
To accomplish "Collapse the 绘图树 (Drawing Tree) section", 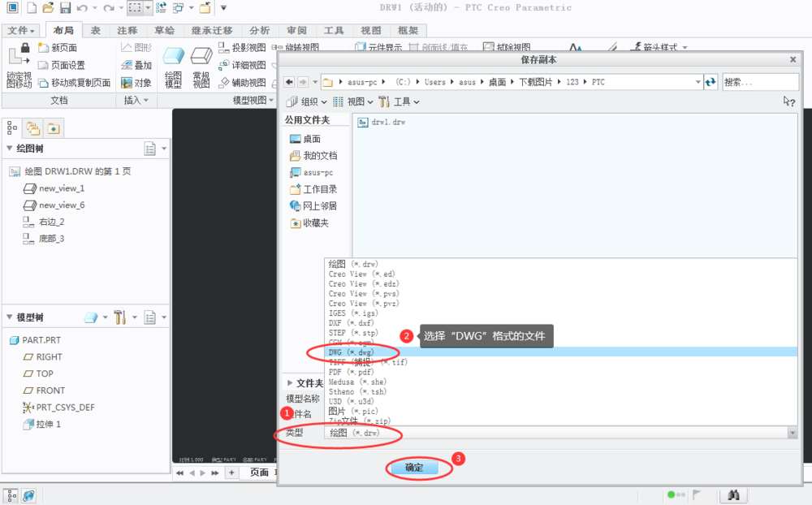I will coord(10,149).
